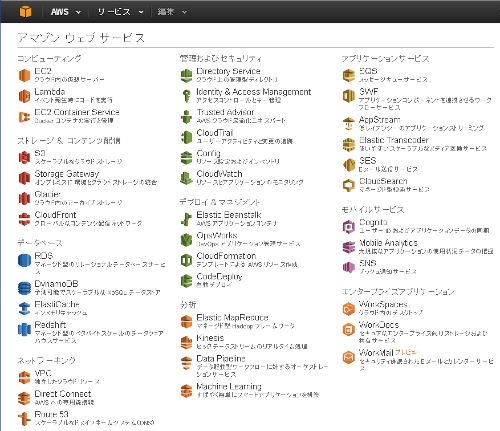Click the CodeDeploy icon
The height and width of the screenshot is (431, 500).
coord(186,281)
